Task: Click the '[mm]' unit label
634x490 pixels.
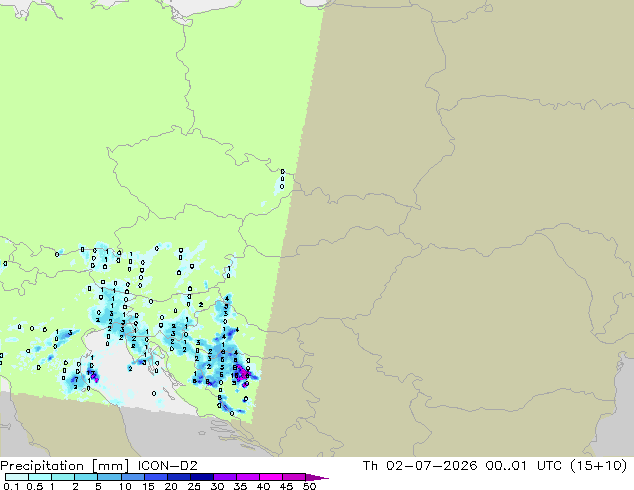Action: tap(111, 466)
